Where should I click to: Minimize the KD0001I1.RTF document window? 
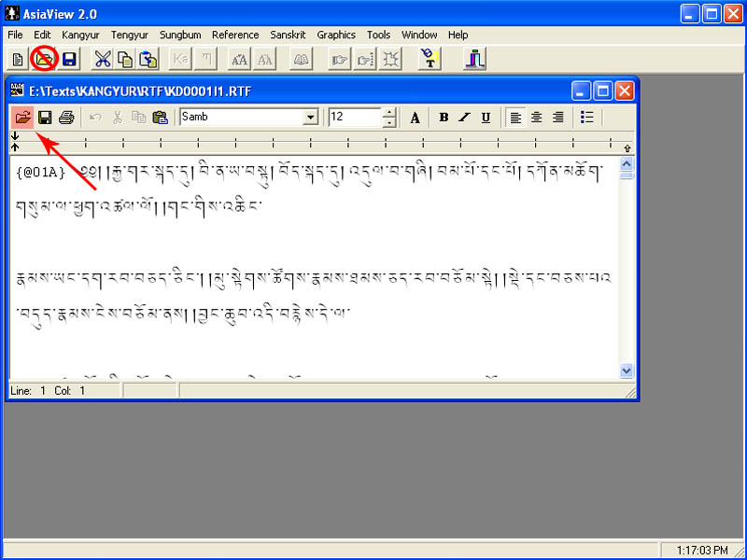tap(581, 91)
